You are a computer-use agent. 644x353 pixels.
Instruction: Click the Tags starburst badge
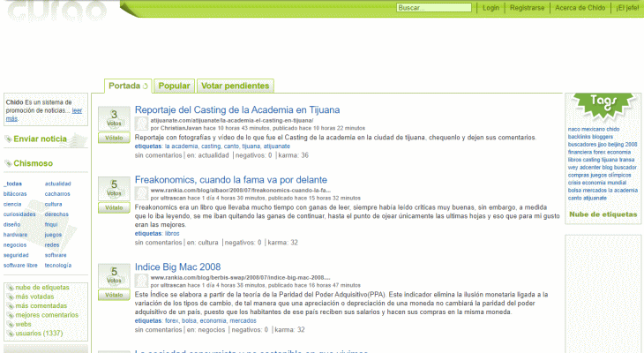pos(603,101)
